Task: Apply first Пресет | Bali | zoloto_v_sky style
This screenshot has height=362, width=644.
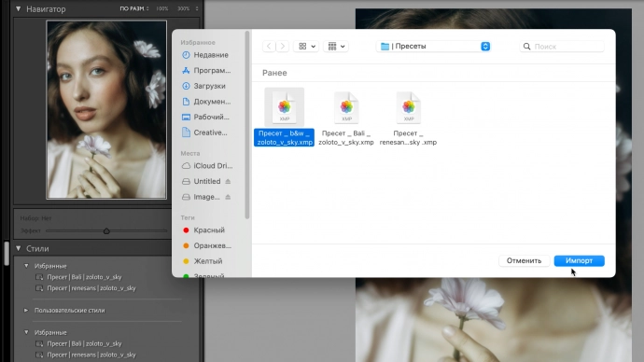Action: pos(84,277)
